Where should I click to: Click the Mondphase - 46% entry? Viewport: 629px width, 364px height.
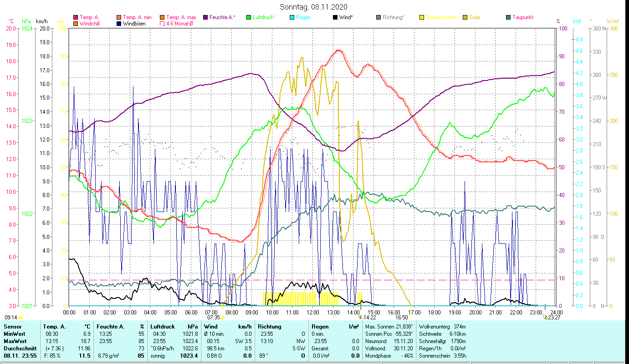click(389, 356)
